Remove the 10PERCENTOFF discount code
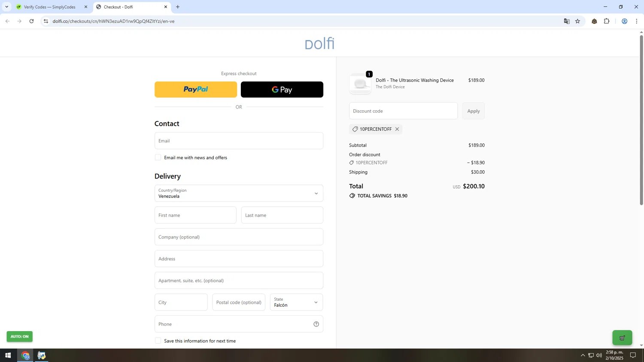The height and width of the screenshot is (362, 644). click(397, 129)
